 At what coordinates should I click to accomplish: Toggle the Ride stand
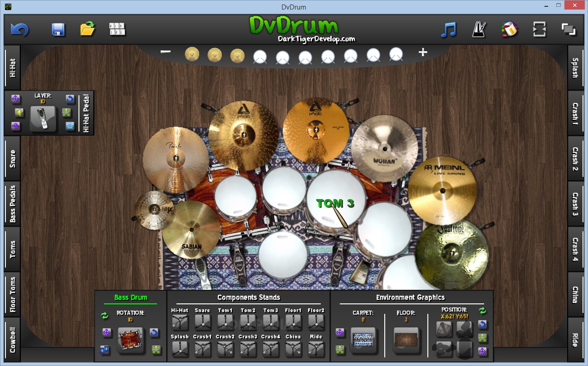click(x=316, y=349)
